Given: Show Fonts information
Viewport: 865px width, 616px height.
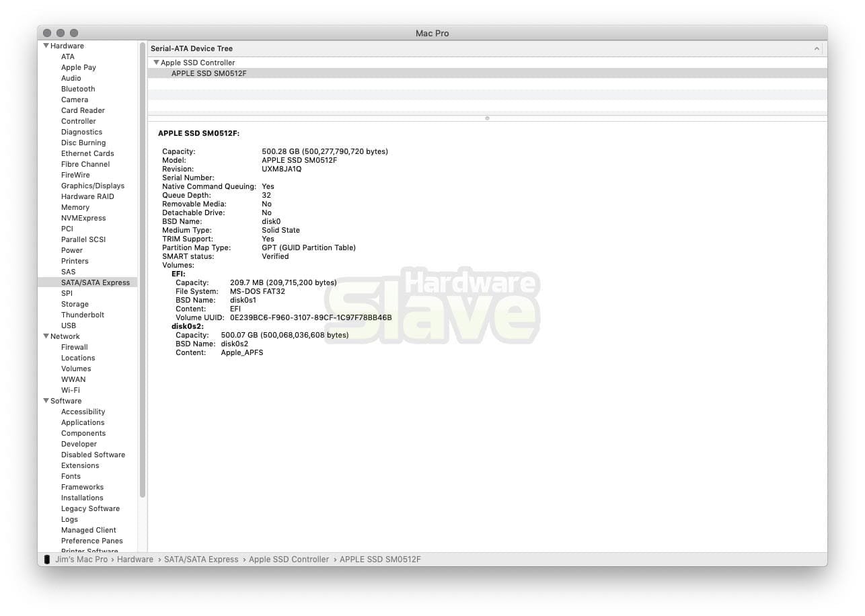Looking at the screenshot, I should click(71, 476).
